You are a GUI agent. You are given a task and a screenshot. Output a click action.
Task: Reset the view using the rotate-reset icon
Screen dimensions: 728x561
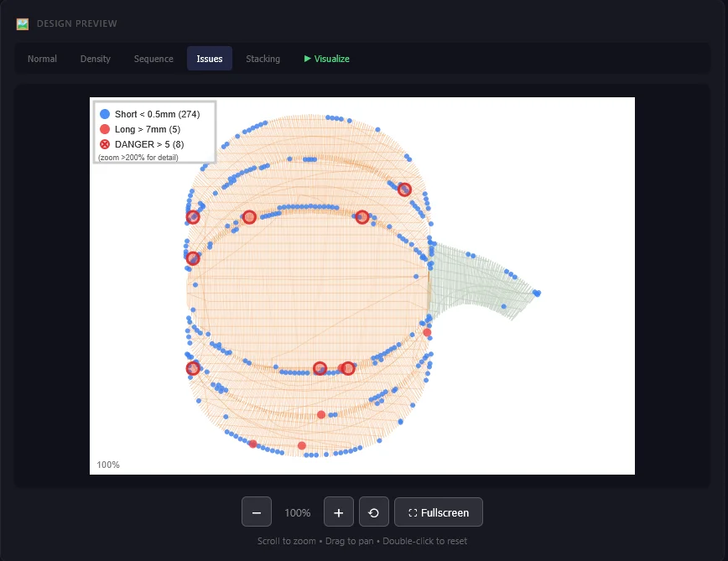(x=373, y=512)
